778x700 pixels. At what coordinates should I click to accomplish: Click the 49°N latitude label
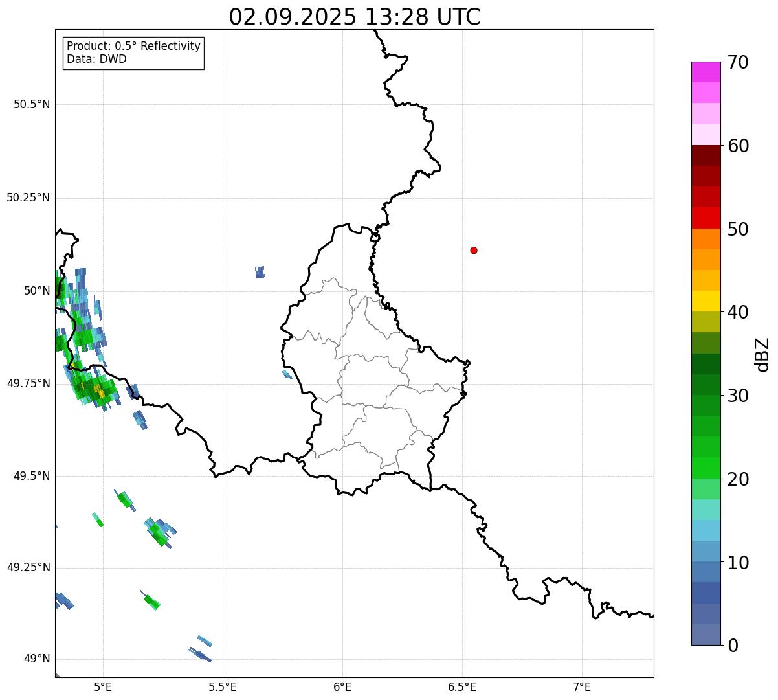[x=38, y=659]
